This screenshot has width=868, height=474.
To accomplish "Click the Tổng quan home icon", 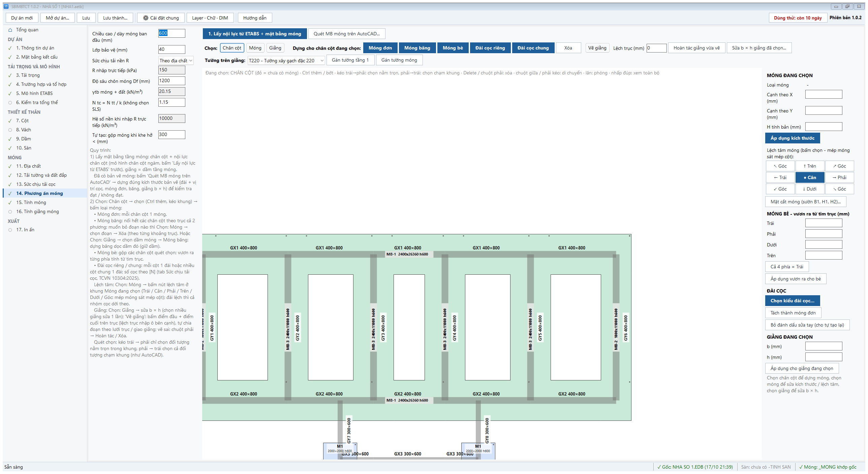I will [x=10, y=30].
